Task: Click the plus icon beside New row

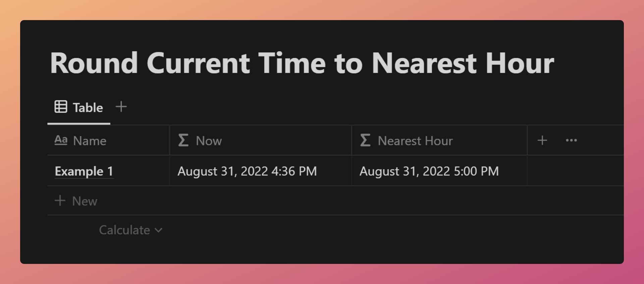Action: 60,201
